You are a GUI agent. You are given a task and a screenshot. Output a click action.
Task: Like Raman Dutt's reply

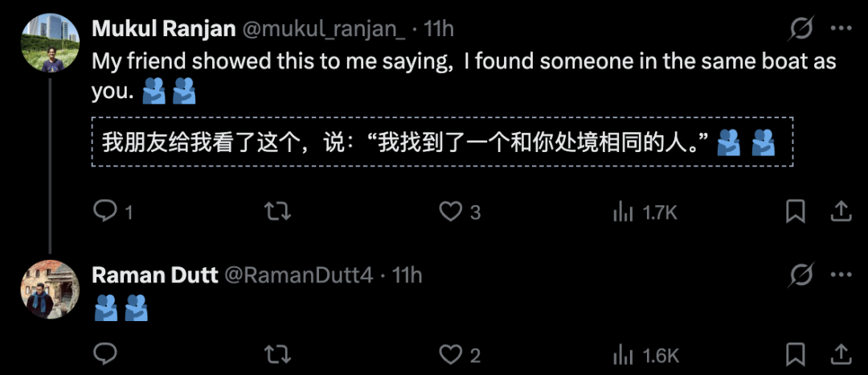coord(451,354)
